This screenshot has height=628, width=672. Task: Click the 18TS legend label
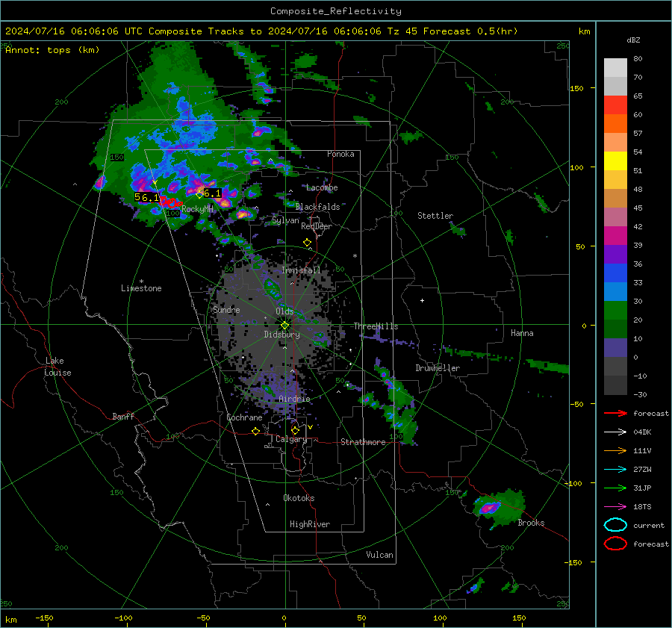pyautogui.click(x=642, y=507)
